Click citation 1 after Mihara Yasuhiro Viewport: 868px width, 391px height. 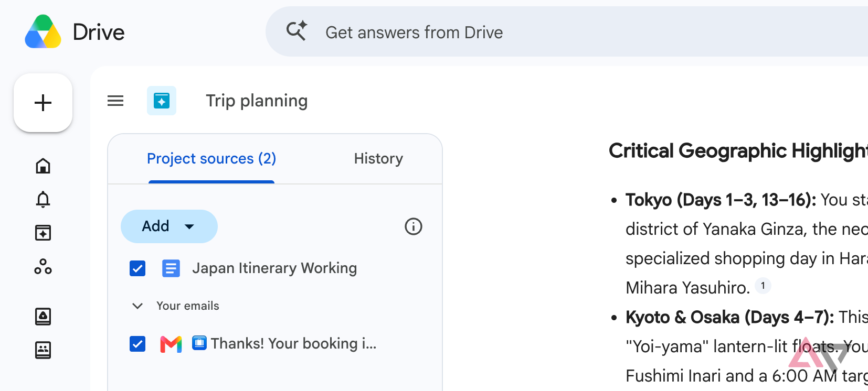pos(763,286)
